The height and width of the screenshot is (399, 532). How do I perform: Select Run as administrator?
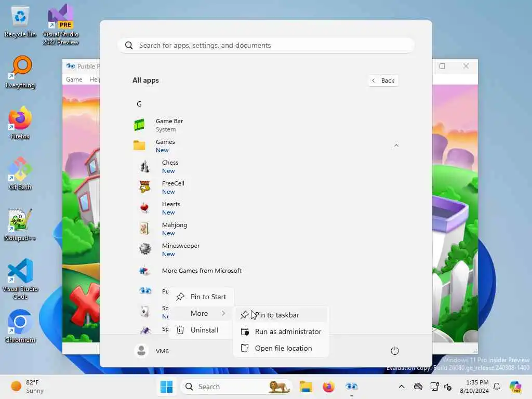tap(281, 331)
